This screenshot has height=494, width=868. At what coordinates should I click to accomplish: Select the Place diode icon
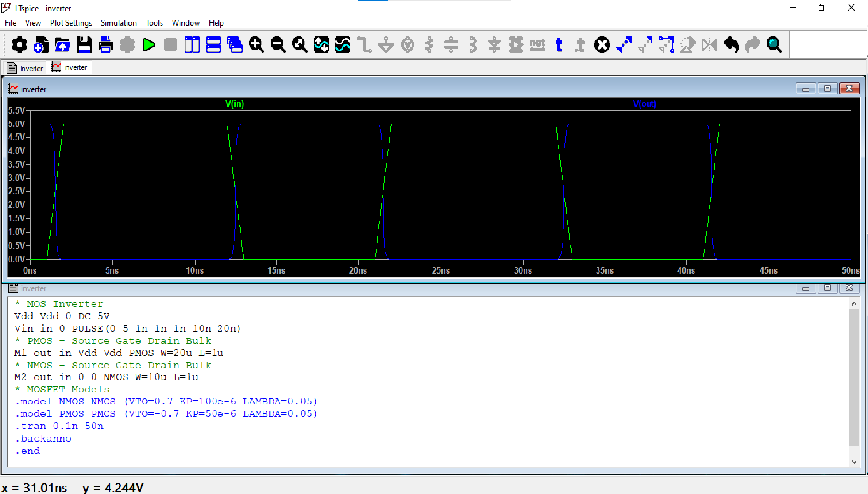(x=494, y=45)
